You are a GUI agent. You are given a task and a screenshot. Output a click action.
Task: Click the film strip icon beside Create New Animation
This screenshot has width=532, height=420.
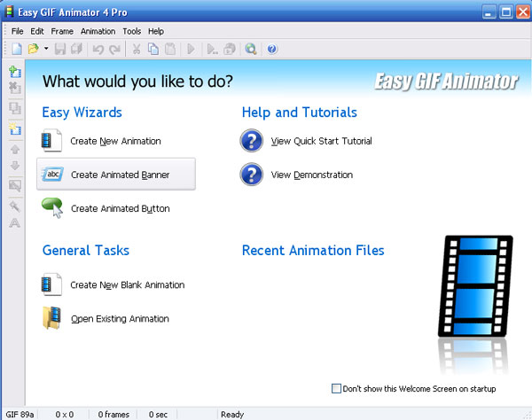coord(51,140)
